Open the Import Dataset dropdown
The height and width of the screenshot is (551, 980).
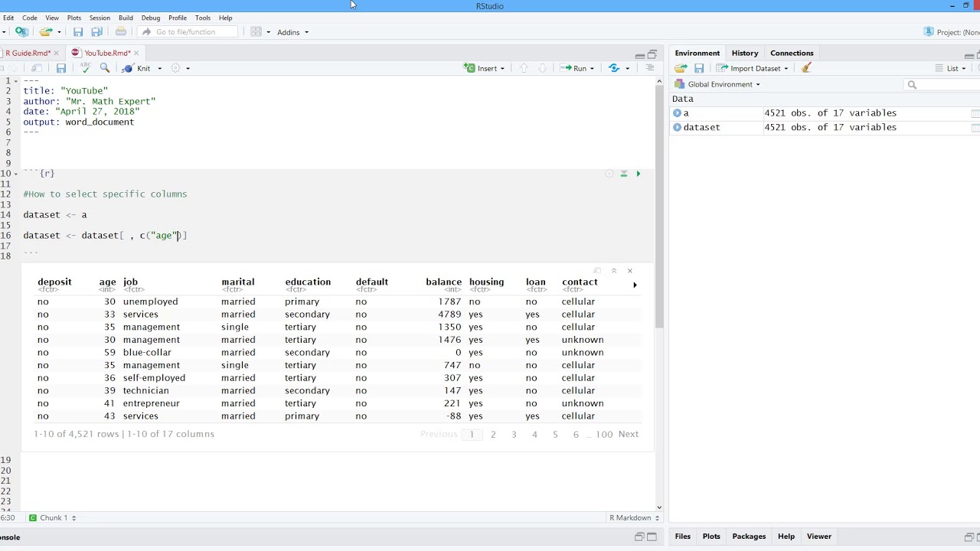click(x=752, y=68)
